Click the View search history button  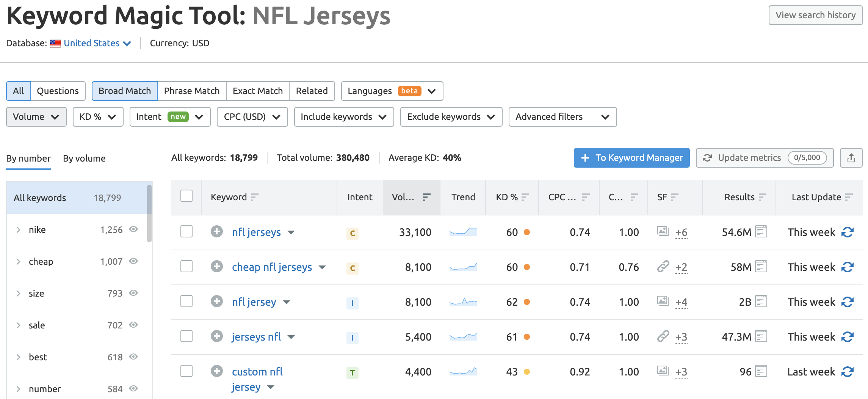pos(815,15)
